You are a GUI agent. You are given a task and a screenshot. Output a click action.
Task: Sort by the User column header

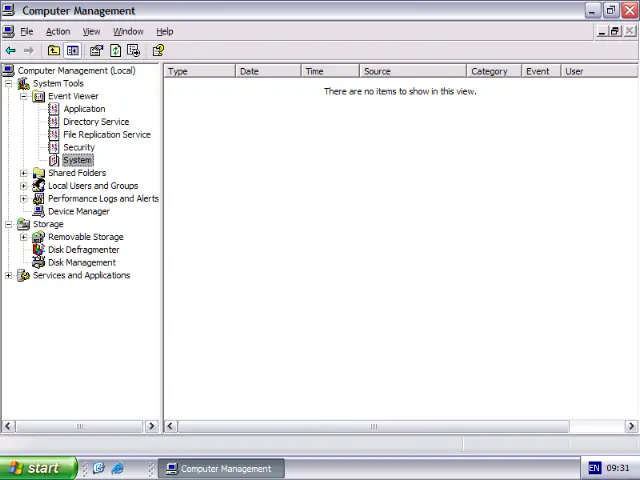pyautogui.click(x=599, y=71)
